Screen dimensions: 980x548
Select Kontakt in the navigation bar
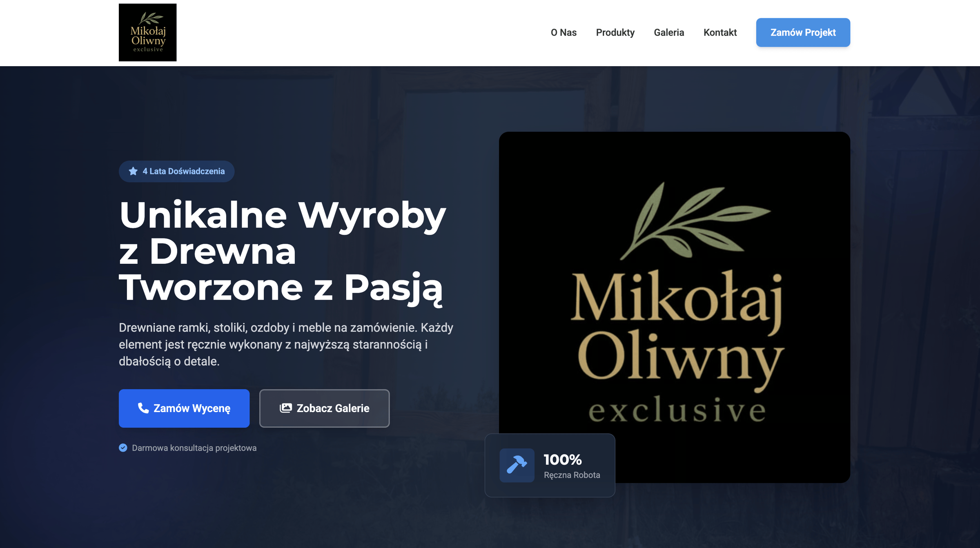pyautogui.click(x=720, y=32)
